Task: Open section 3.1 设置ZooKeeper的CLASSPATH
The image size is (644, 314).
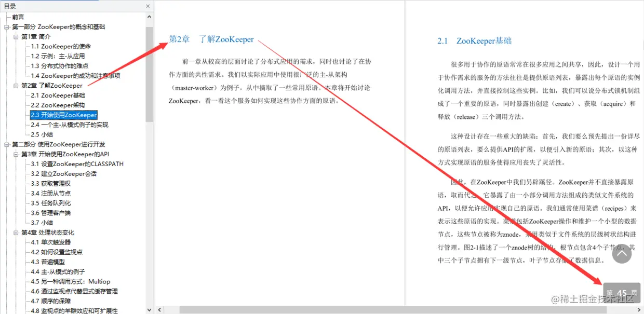Action: pyautogui.click(x=77, y=164)
